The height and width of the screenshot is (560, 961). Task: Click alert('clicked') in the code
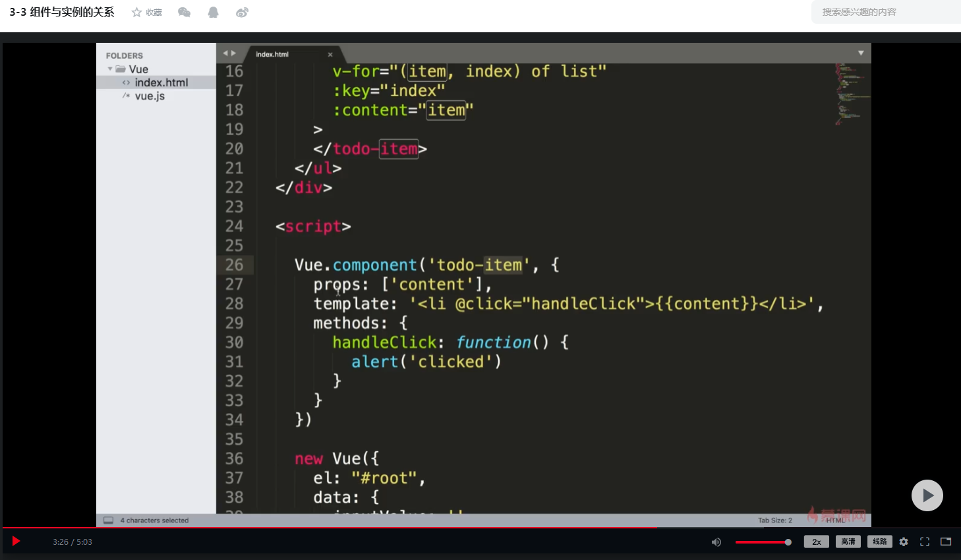pyautogui.click(x=426, y=362)
